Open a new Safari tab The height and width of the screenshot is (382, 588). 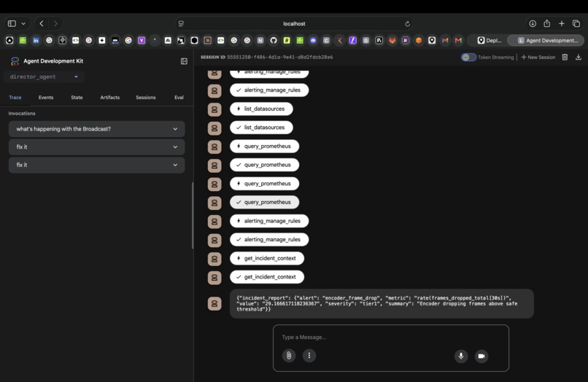[562, 23]
